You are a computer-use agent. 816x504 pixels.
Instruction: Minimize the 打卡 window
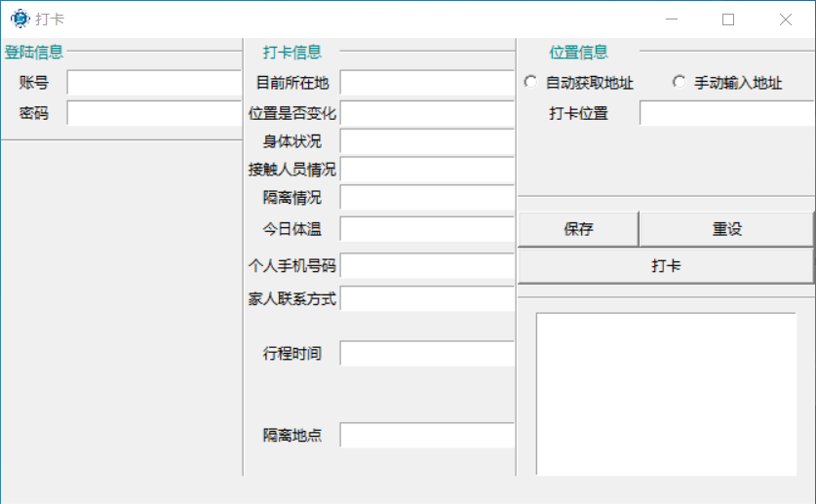point(672,19)
